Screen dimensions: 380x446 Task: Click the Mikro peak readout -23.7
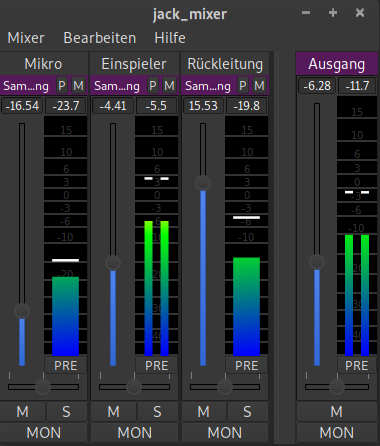coord(66,106)
